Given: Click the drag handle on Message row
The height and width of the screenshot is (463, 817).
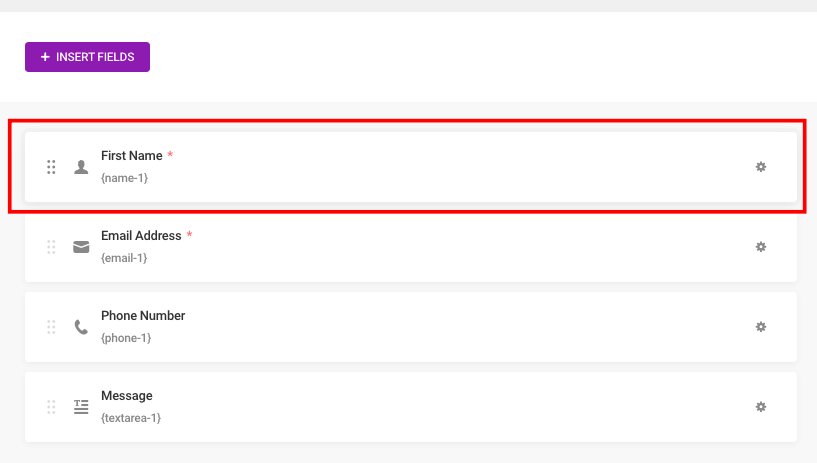Looking at the screenshot, I should click(51, 407).
